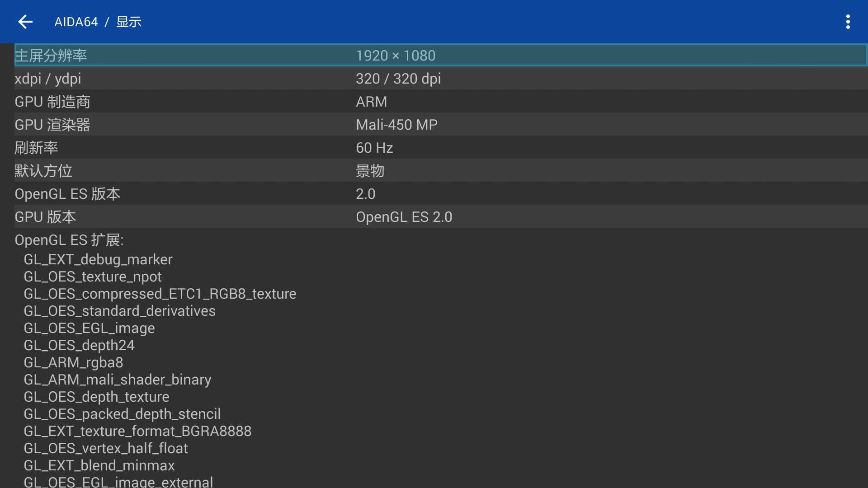Select the GPU 制造商 row label

pyautogui.click(x=52, y=102)
